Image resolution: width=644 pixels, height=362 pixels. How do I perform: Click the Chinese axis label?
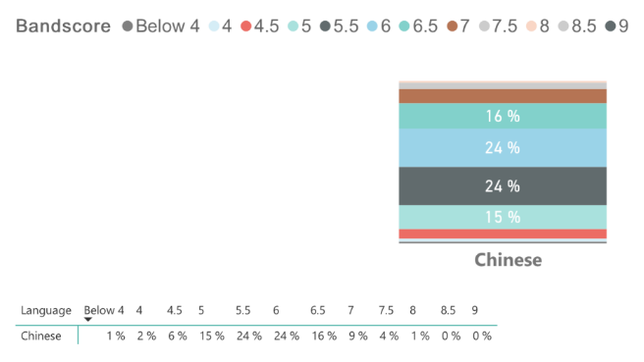click(x=509, y=260)
